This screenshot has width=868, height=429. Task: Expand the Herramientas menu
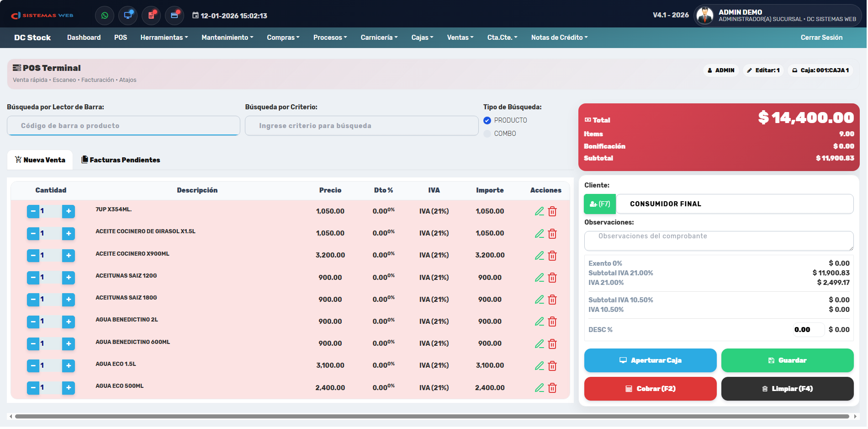164,38
